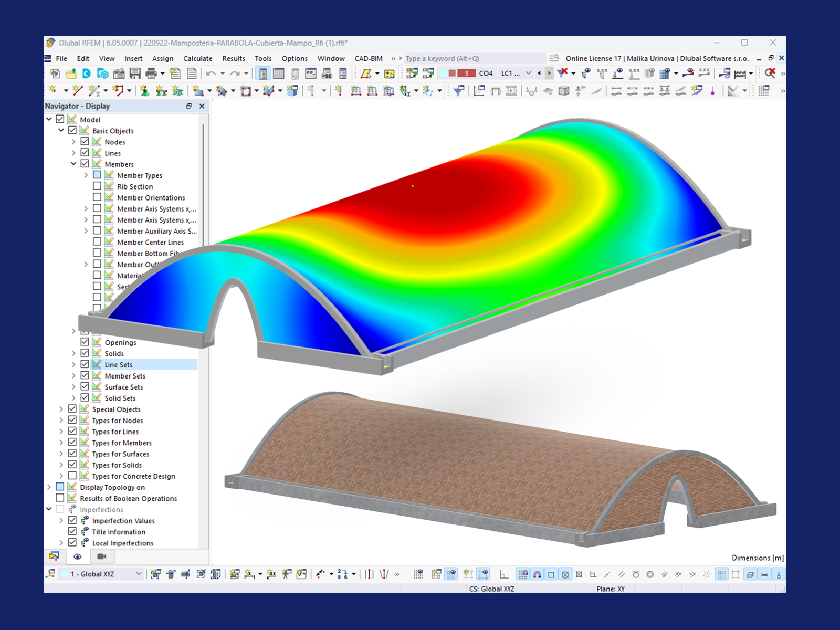
Task: Open the Insert menu
Action: pyautogui.click(x=133, y=58)
